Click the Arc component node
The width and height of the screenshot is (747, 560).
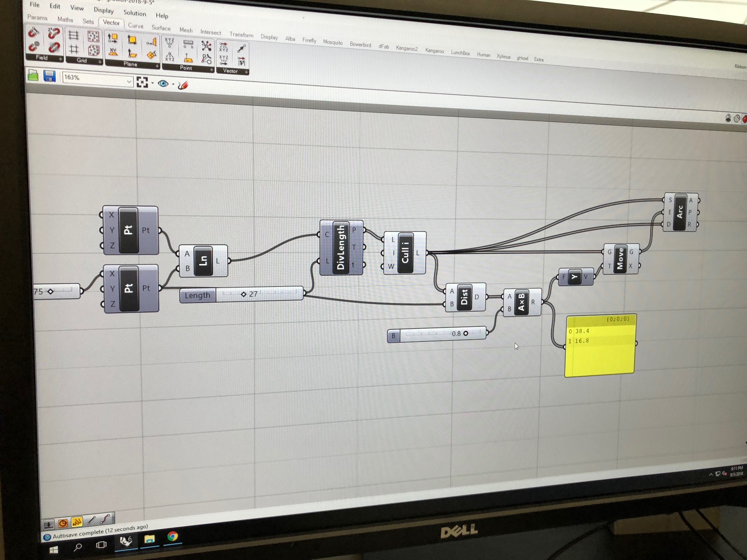coord(680,212)
